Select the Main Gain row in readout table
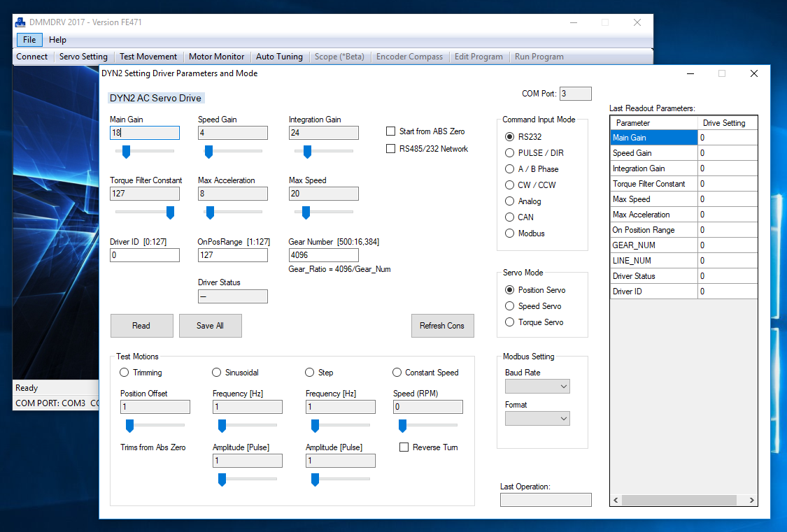The width and height of the screenshot is (787, 532). (x=683, y=138)
